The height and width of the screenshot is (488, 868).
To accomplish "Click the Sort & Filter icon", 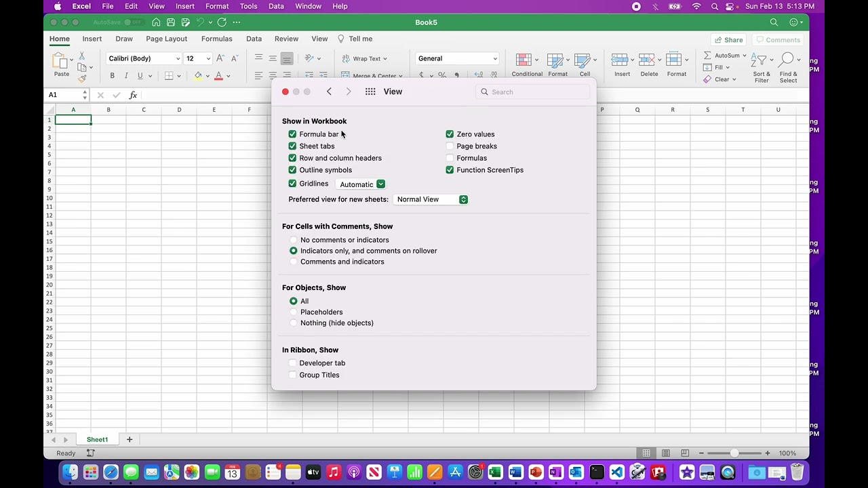I will pyautogui.click(x=759, y=61).
